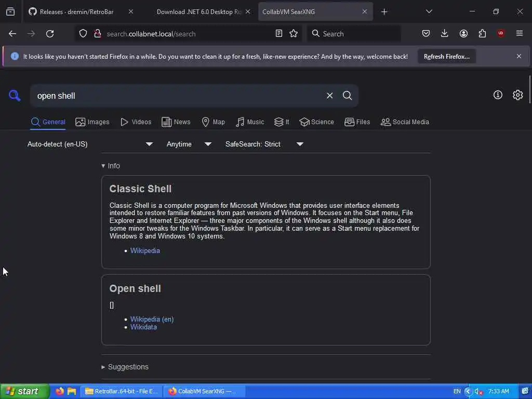
Task: Open the Extensions panel
Action: tap(482, 34)
